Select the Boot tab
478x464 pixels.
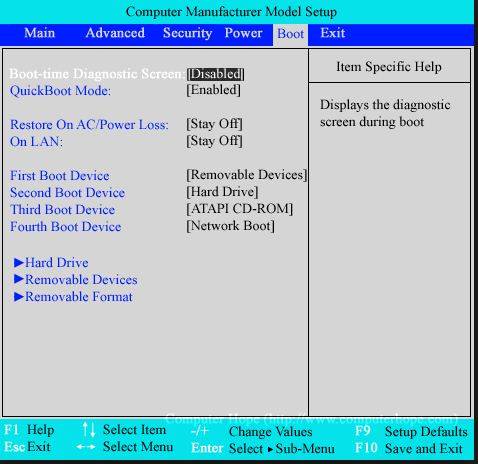click(290, 34)
